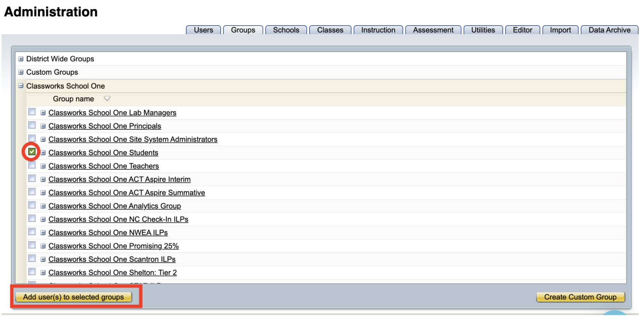Check Promising 25% group checkbox

tap(32, 245)
